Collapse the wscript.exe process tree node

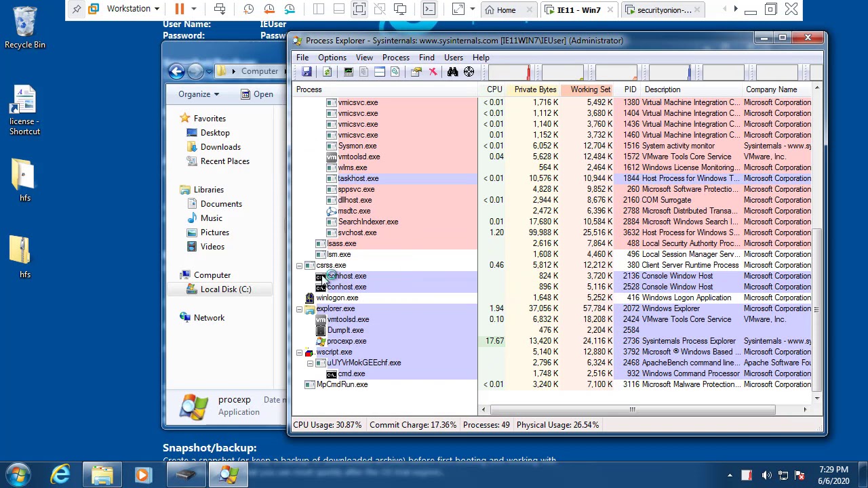(x=299, y=352)
